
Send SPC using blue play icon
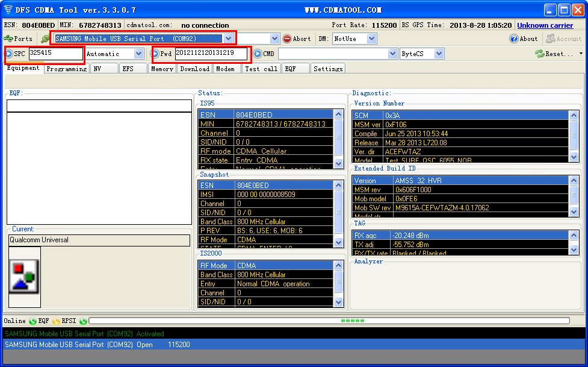pyautogui.click(x=9, y=54)
